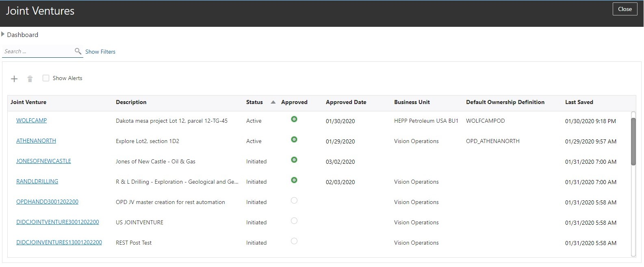Image resolution: width=644 pixels, height=267 pixels.
Task: Open the WOLFCAMP joint venture link
Action: point(31,120)
